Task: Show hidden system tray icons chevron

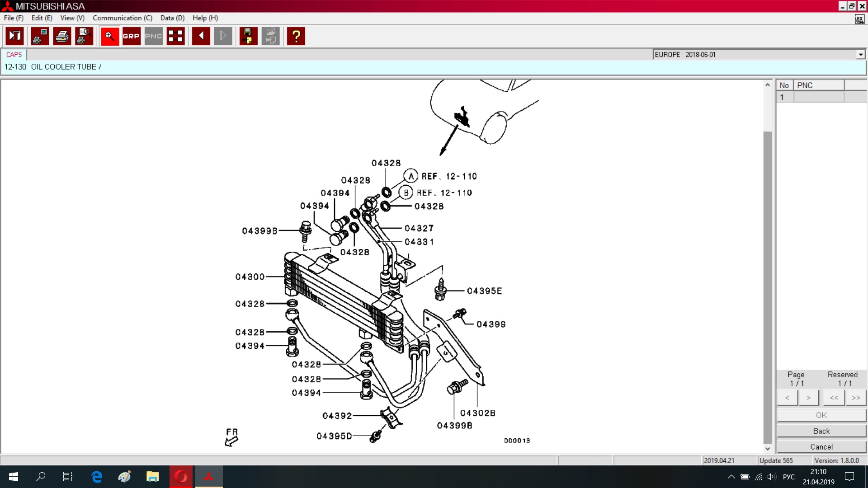Action: [731, 477]
